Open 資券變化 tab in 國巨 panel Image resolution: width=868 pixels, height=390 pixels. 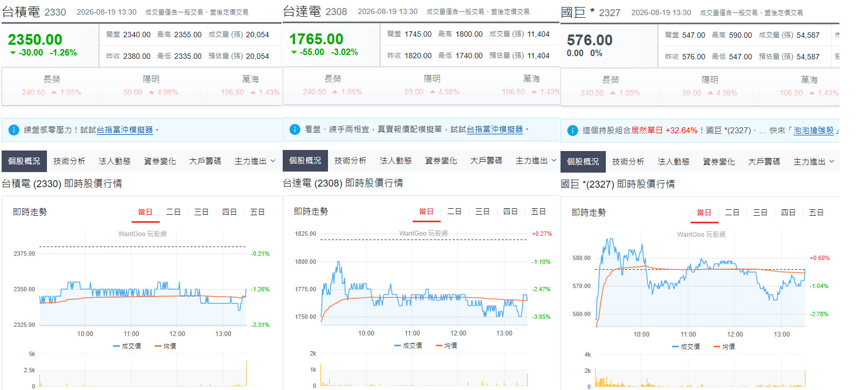[719, 162]
